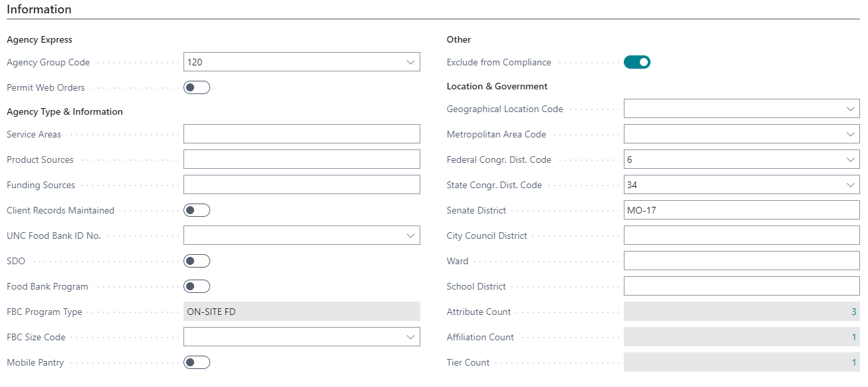Open the Metropolitan Area Code dropdown
The image size is (868, 387).
pyautogui.click(x=850, y=134)
